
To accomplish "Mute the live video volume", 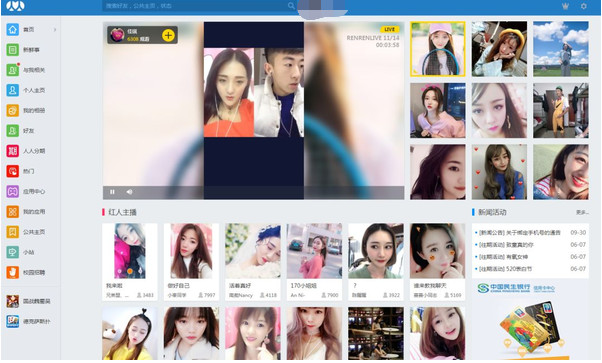I will tap(129, 192).
